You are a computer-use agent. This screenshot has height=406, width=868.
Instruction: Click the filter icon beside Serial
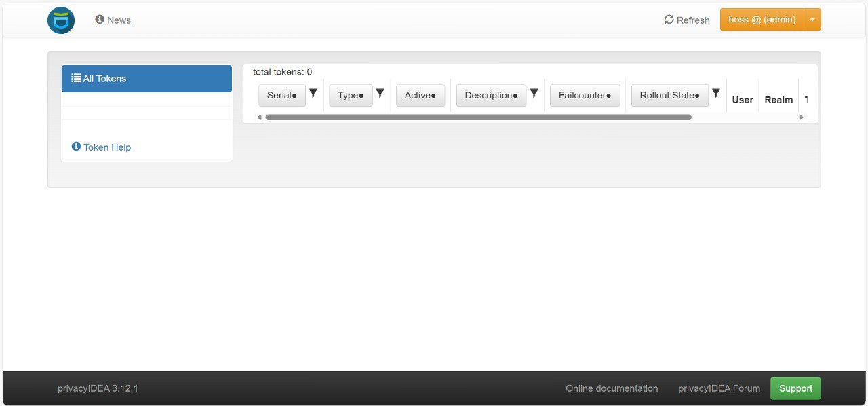coord(313,94)
